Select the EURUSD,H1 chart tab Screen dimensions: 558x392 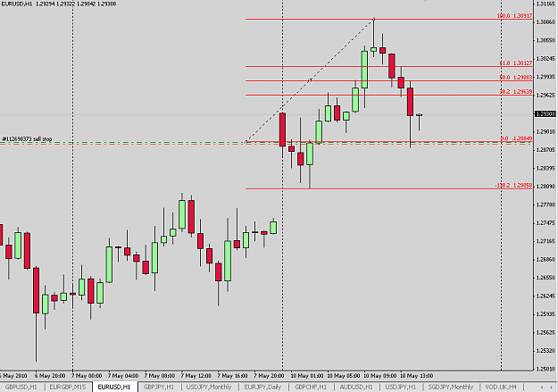(114, 387)
